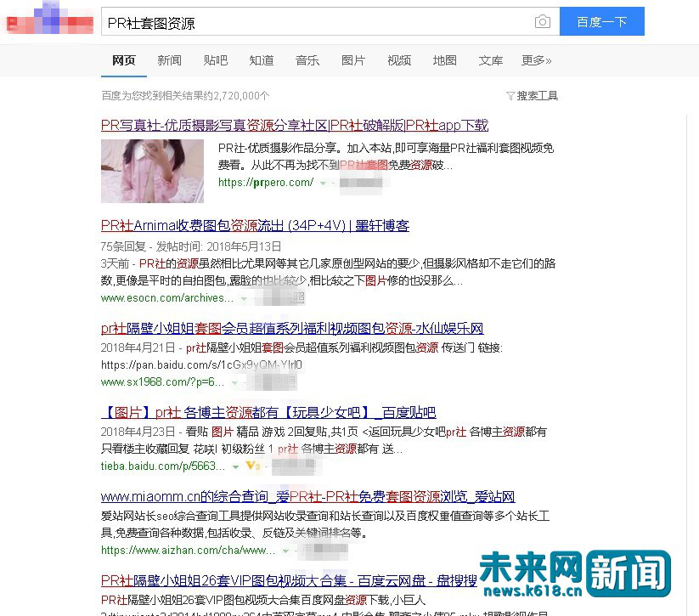Image resolution: width=699 pixels, height=616 pixels.
Task: Switch to the 图片 tab
Action: click(353, 60)
